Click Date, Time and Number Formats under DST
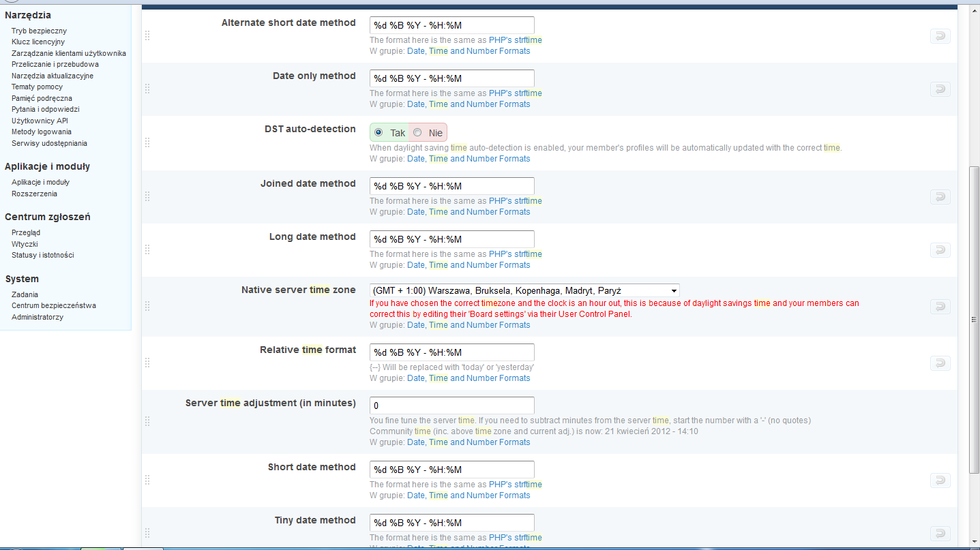This screenshot has width=980, height=550. 468,159
